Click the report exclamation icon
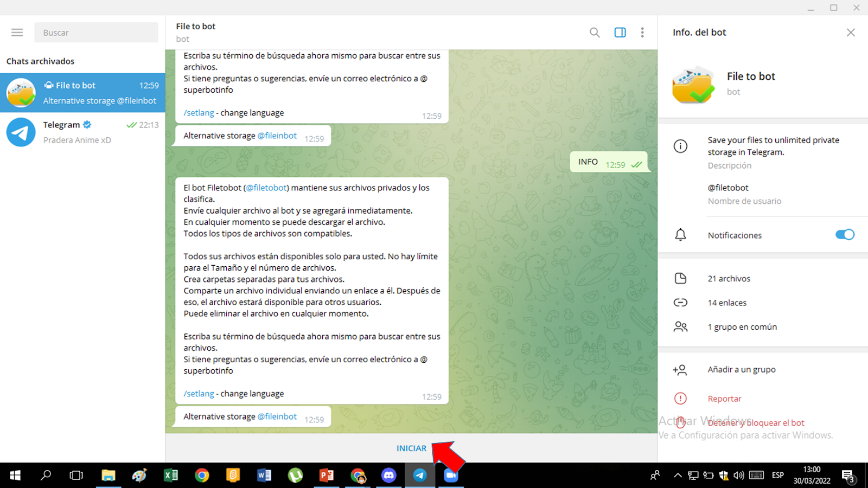868x488 pixels. tap(680, 399)
